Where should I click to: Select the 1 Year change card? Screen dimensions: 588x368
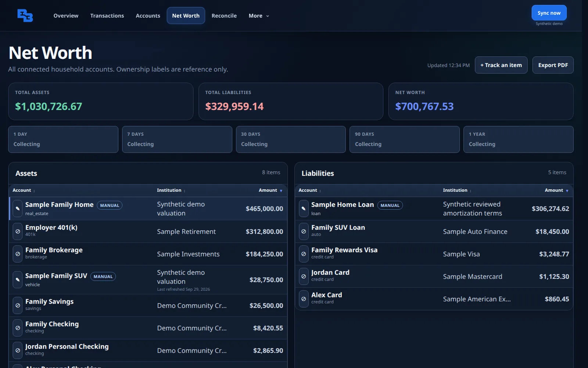[518, 139]
